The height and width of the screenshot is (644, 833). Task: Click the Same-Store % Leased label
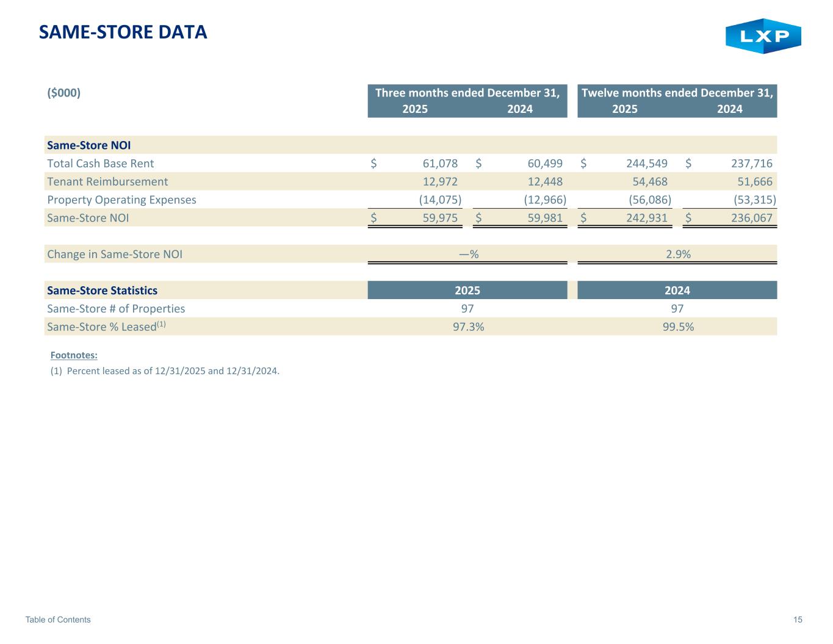[103, 327]
